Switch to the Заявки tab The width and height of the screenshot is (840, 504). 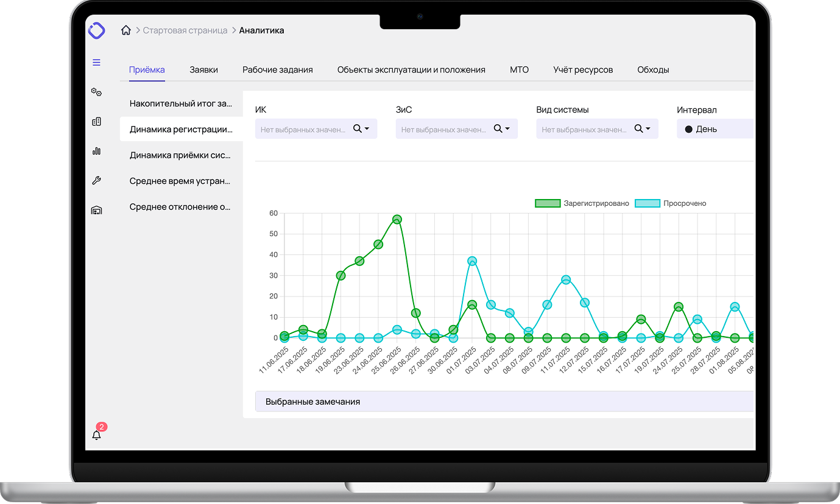pos(203,70)
